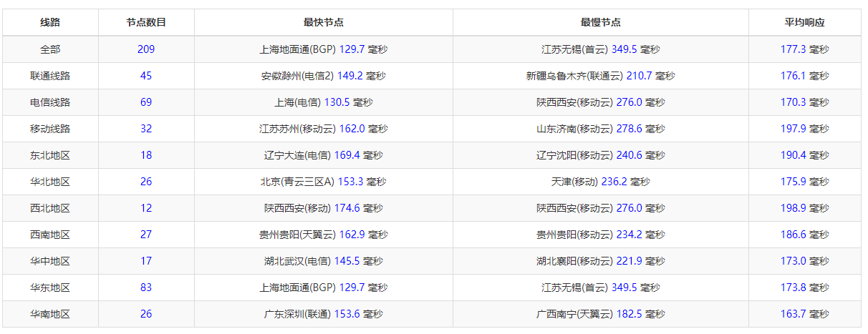Click the 线路 column header
Image resolution: width=868 pixels, height=334 pixels.
[x=50, y=22]
